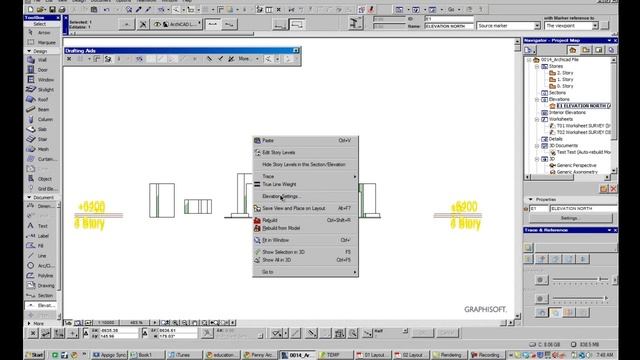Open 0. Story in Navigator tree
Screen dimensions: 640x360
pos(564,86)
